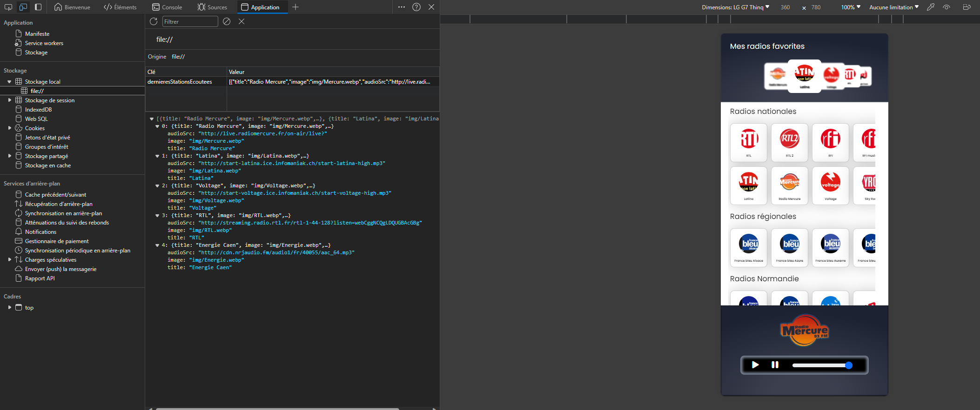
Task: Open the Aucune limitation throttling dropdown
Action: pyautogui.click(x=894, y=7)
